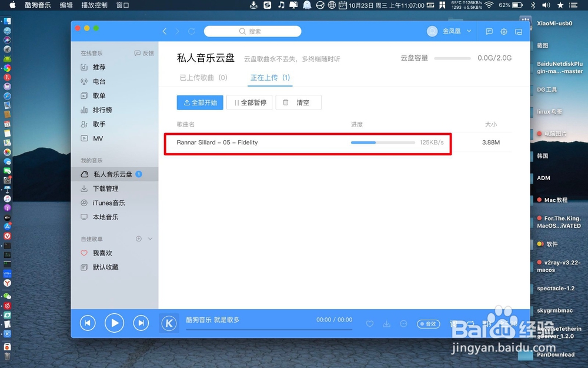Viewport: 588px width, 368px height.
Task: Open notification center list icon
Action: tap(573, 5)
